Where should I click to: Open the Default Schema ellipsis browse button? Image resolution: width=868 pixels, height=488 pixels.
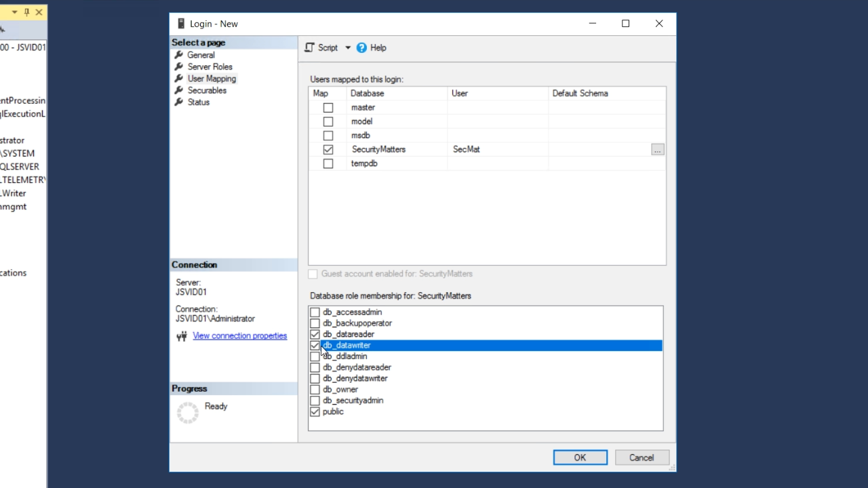coord(657,150)
